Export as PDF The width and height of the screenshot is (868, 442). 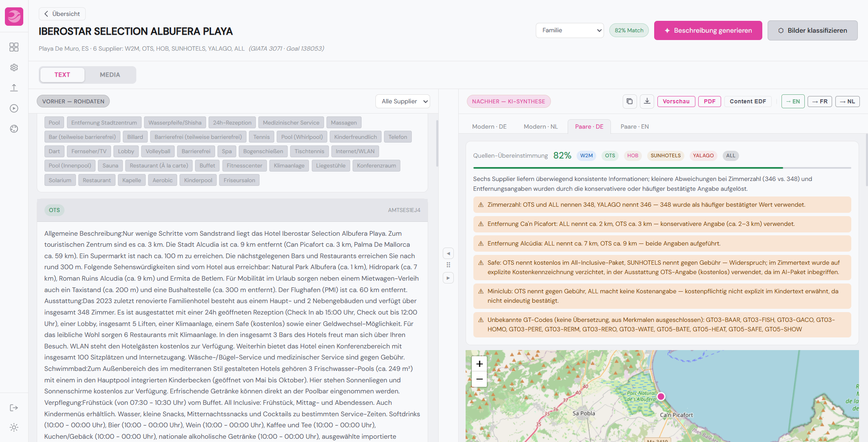click(x=710, y=101)
